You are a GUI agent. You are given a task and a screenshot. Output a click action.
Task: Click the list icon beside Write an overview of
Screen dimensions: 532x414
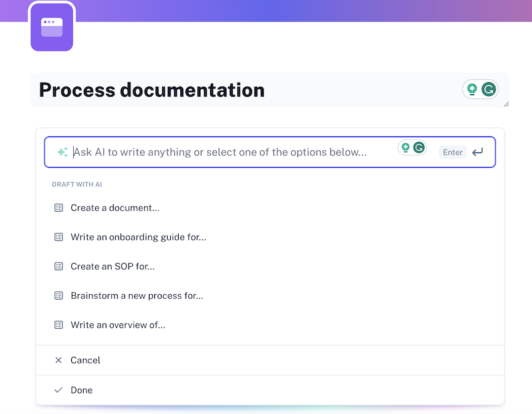(59, 325)
